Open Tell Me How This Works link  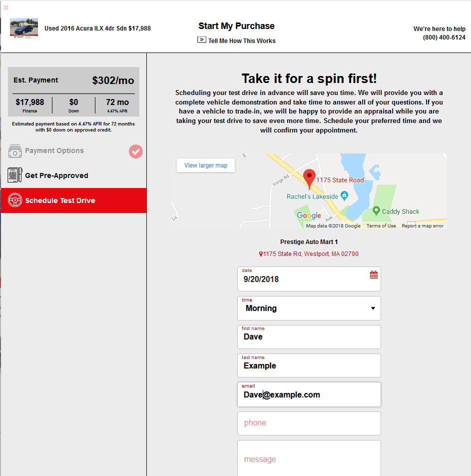pos(242,40)
